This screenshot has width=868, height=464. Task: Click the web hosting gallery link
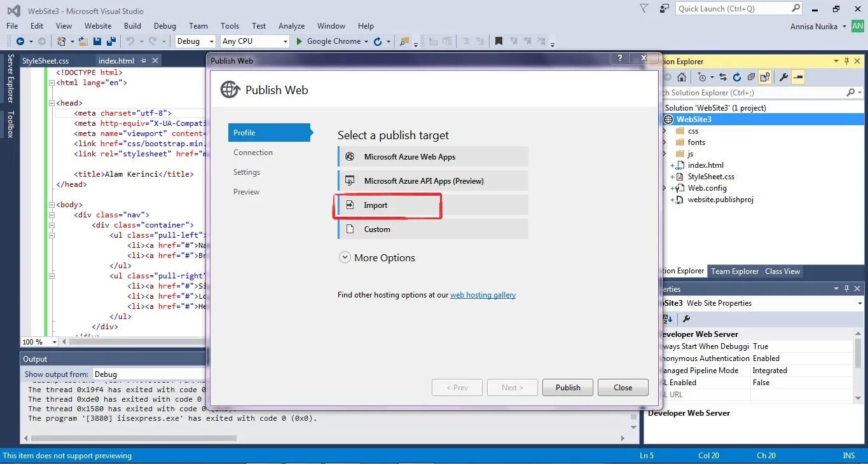(x=483, y=294)
